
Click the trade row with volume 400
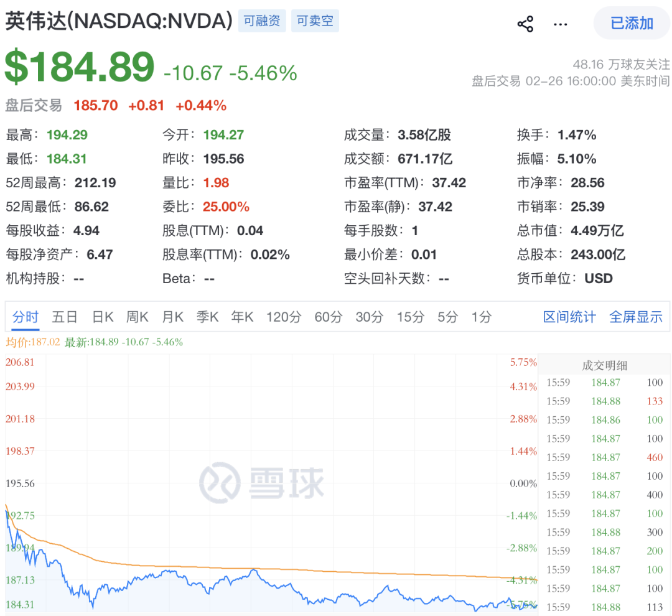pyautogui.click(x=604, y=495)
